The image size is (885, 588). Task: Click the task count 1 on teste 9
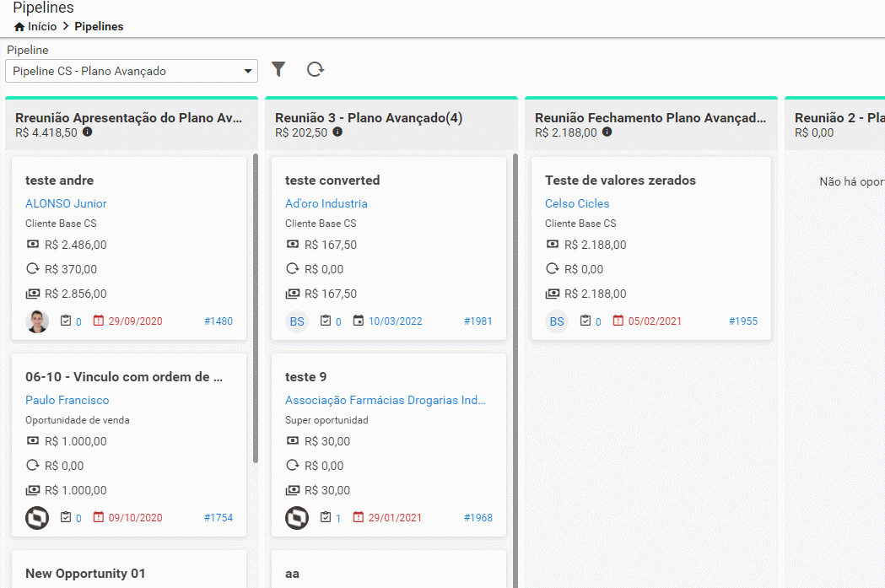coord(338,518)
